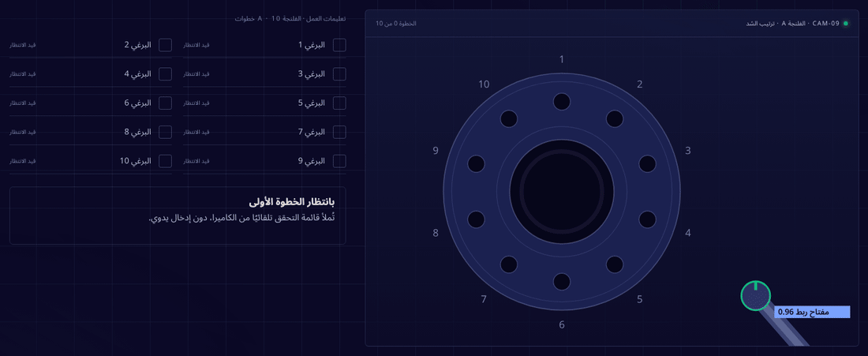Viewport: 868px width, 356px height.
Task: Tick the checkbox for البرغي 9
Action: click(x=339, y=161)
